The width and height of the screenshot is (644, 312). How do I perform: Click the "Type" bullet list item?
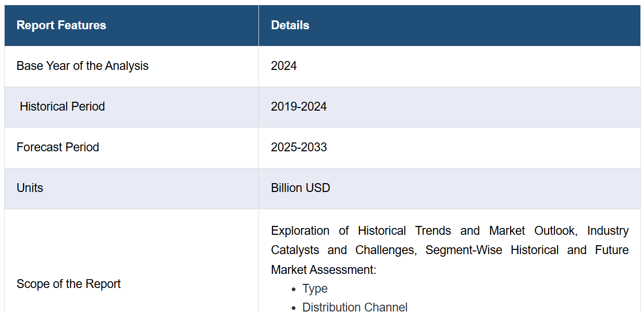pyautogui.click(x=315, y=289)
